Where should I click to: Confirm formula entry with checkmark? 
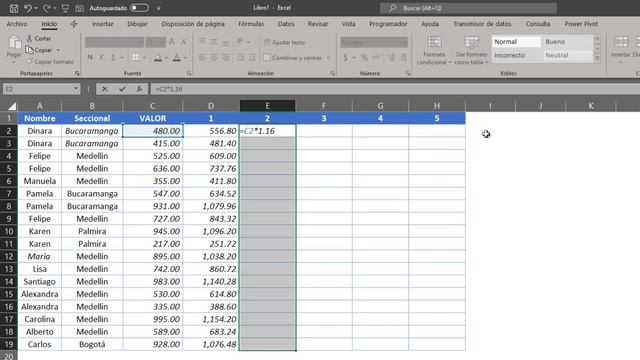point(122,89)
